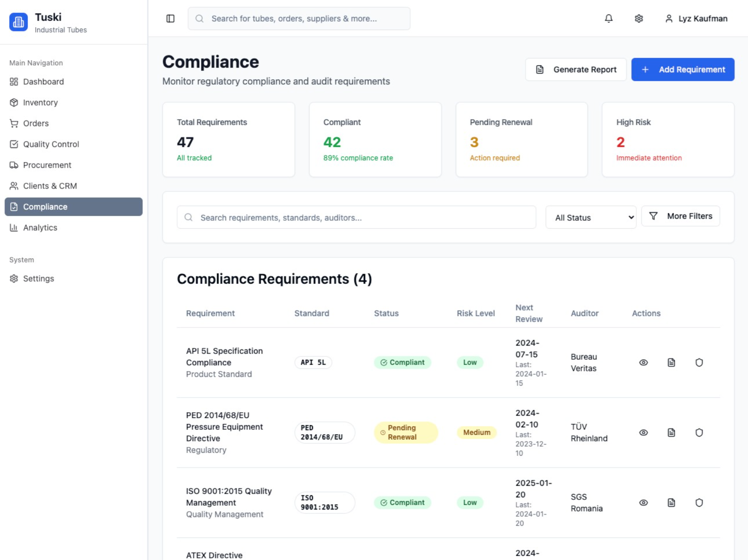Go to Inventory page
The height and width of the screenshot is (560, 748).
click(x=74, y=102)
